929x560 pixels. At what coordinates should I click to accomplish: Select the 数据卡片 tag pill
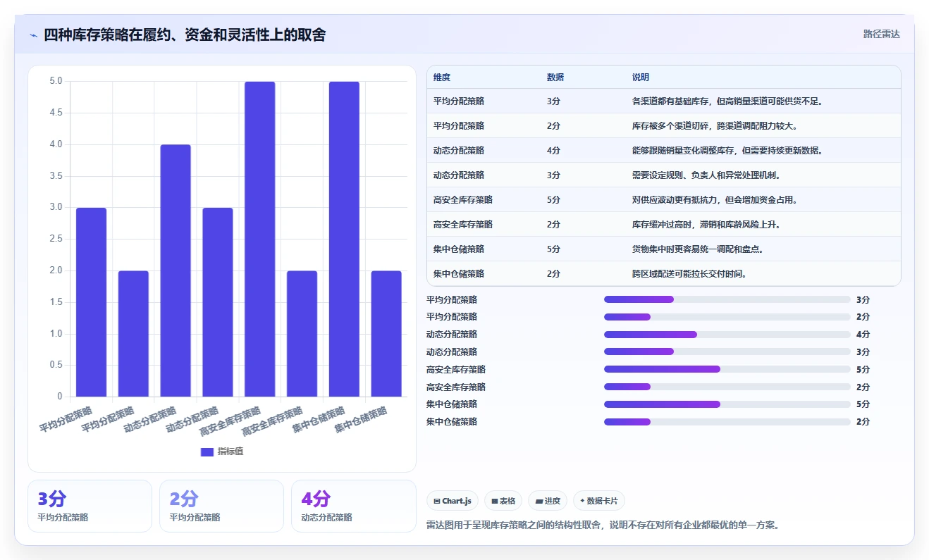pyautogui.click(x=599, y=501)
